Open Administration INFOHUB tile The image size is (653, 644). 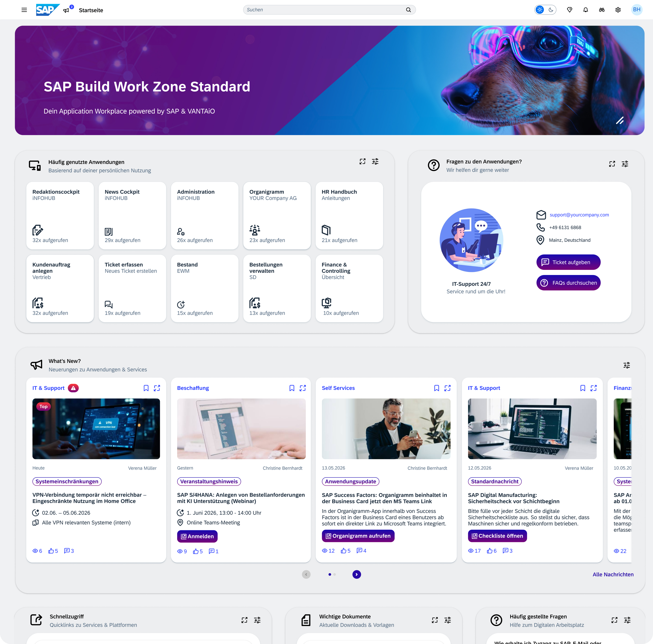pos(205,216)
